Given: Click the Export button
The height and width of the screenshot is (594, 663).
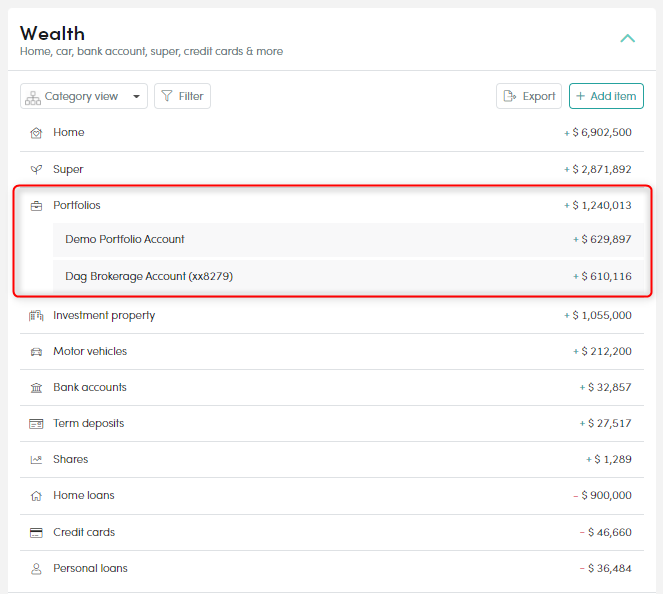Looking at the screenshot, I should pyautogui.click(x=529, y=96).
